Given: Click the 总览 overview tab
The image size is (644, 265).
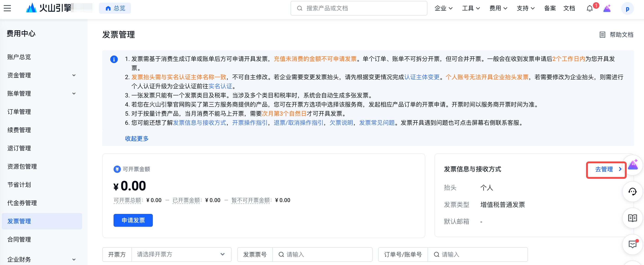Looking at the screenshot, I should [x=115, y=8].
